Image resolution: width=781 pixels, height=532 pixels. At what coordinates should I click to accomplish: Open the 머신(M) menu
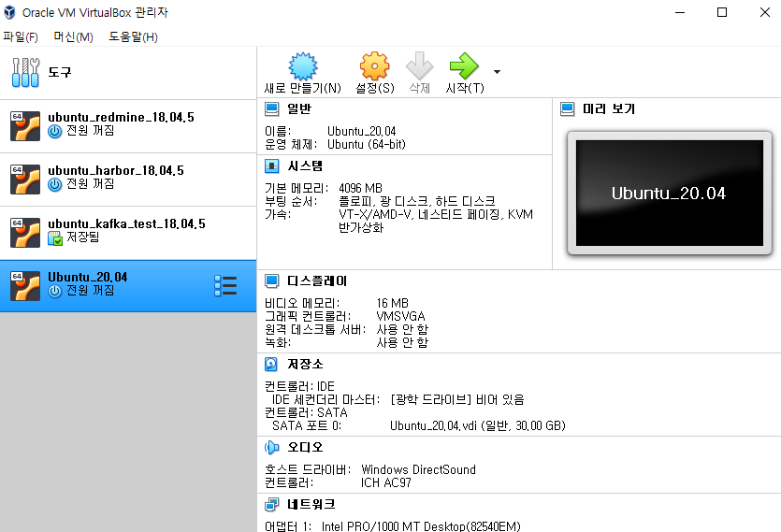coord(73,36)
